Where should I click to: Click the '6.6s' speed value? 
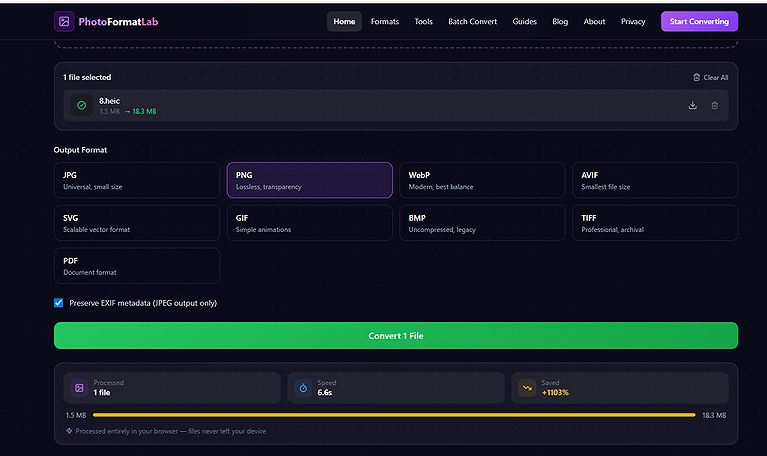pos(325,392)
